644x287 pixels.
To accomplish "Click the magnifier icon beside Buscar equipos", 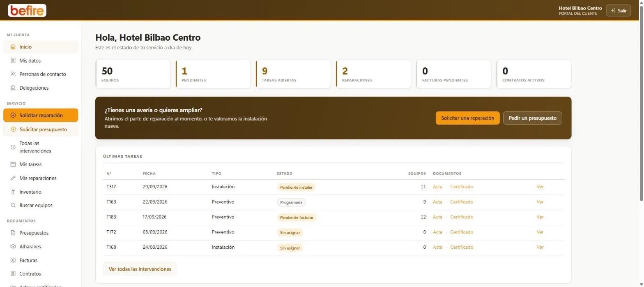I will [x=13, y=206].
